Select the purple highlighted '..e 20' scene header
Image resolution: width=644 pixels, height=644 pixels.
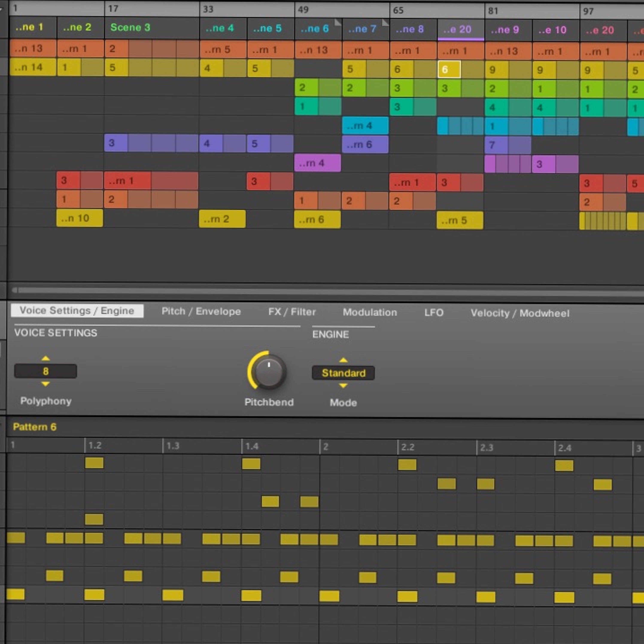[x=461, y=30]
